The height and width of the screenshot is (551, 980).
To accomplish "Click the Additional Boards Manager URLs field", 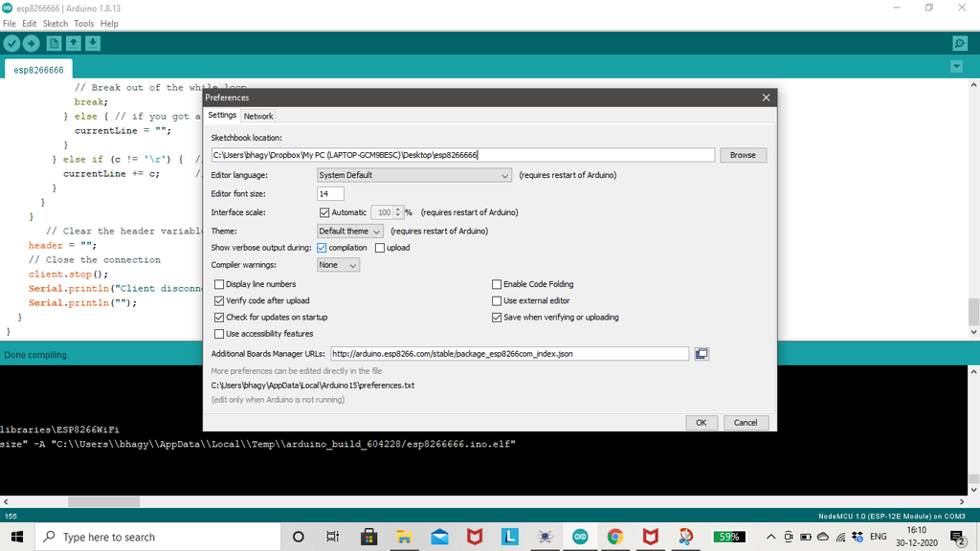I will tap(509, 354).
